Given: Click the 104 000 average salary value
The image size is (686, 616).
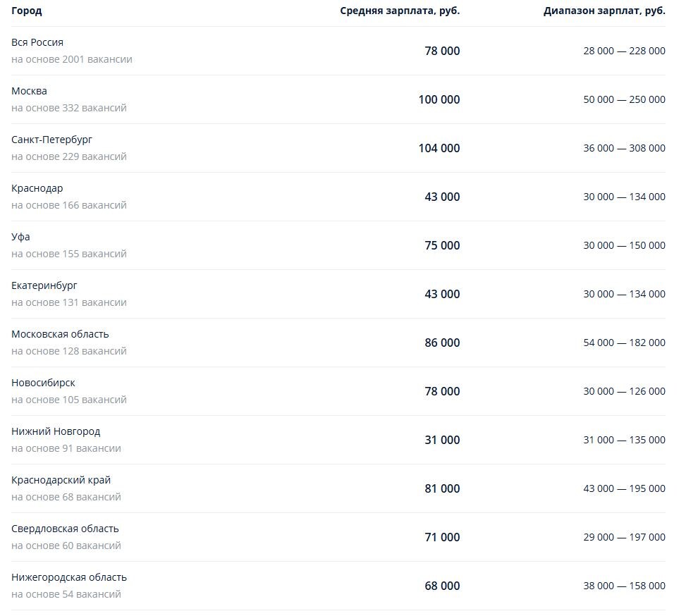Looking at the screenshot, I should (x=439, y=148).
